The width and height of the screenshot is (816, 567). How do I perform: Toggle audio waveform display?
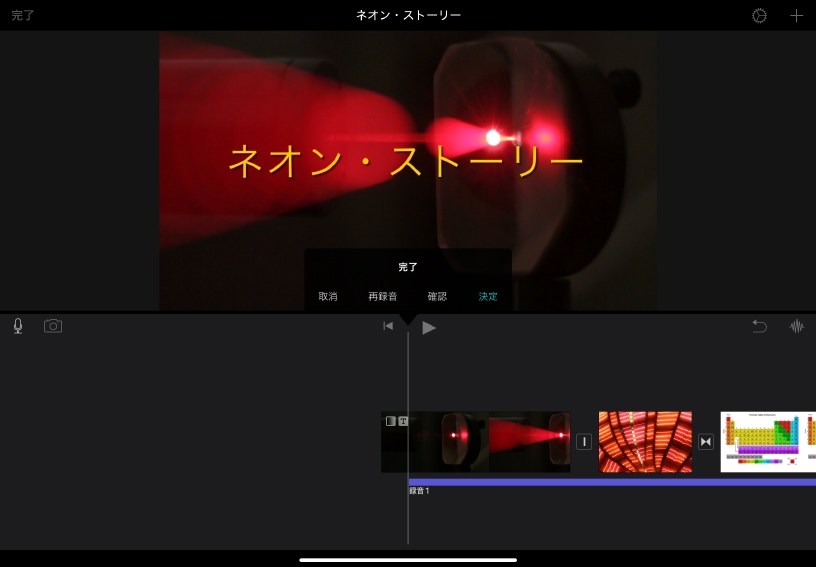(x=797, y=326)
